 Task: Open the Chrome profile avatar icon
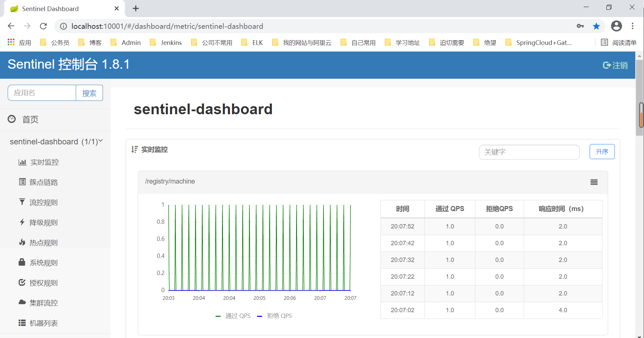pos(617,26)
